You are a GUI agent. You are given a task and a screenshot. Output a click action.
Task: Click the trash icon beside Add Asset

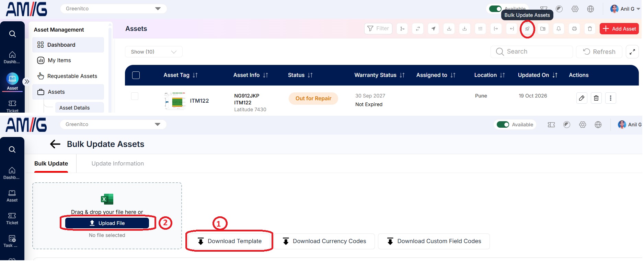[x=590, y=29]
